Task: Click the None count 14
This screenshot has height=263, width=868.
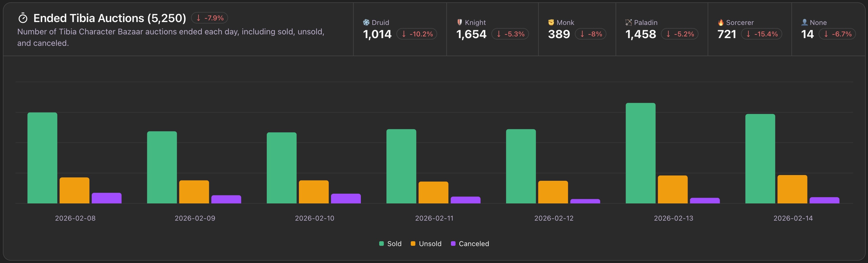Action: (x=807, y=34)
